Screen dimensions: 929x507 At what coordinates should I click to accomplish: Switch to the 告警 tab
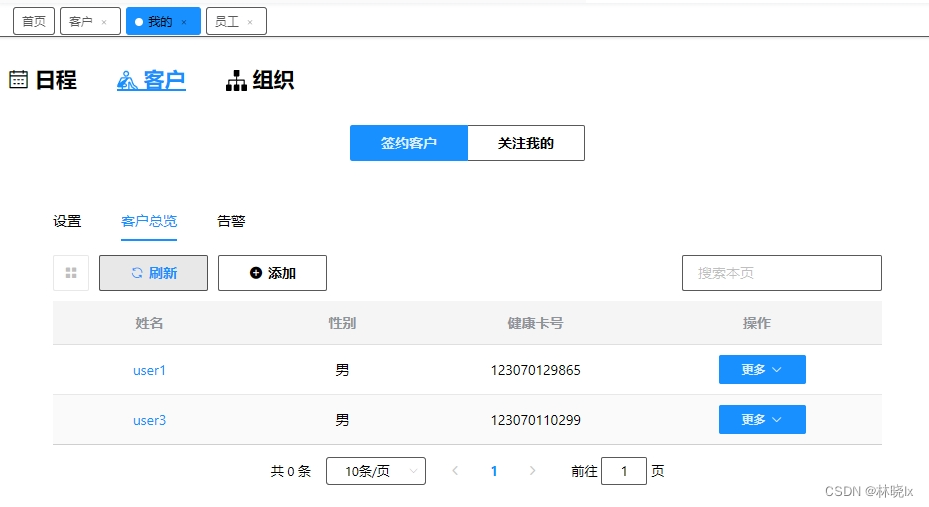tap(231, 221)
